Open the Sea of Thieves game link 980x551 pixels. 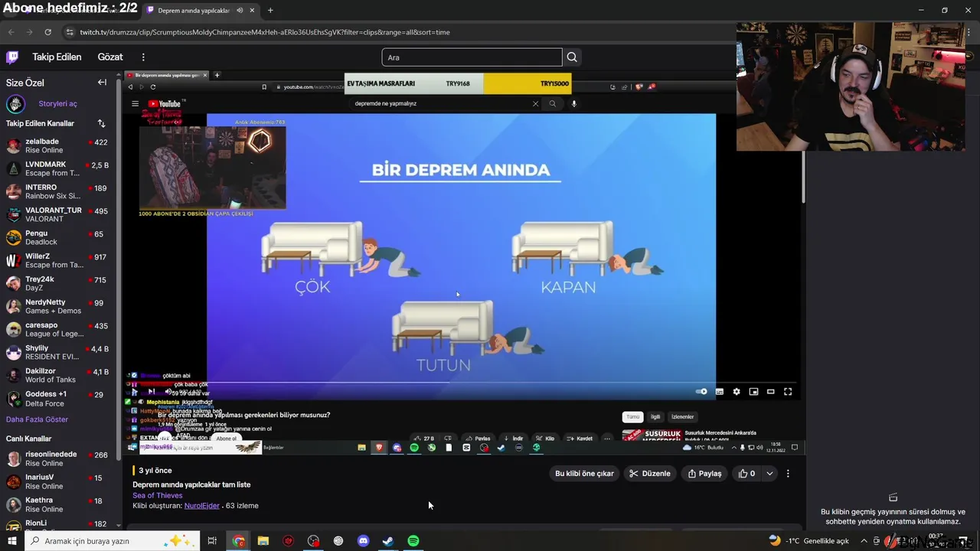pyautogui.click(x=157, y=495)
